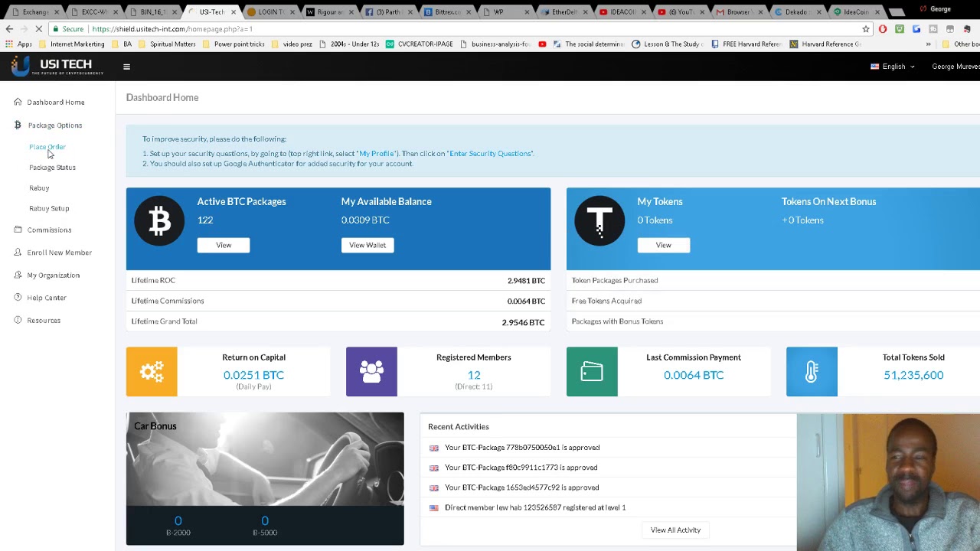
Task: Select Rebuy in sidebar
Action: (39, 188)
